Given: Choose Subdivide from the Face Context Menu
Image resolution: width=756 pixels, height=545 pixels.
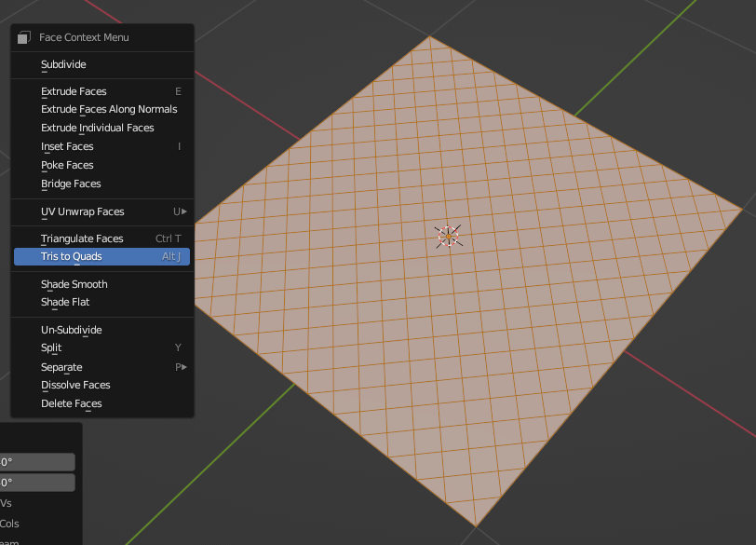Looking at the screenshot, I should (101, 64).
